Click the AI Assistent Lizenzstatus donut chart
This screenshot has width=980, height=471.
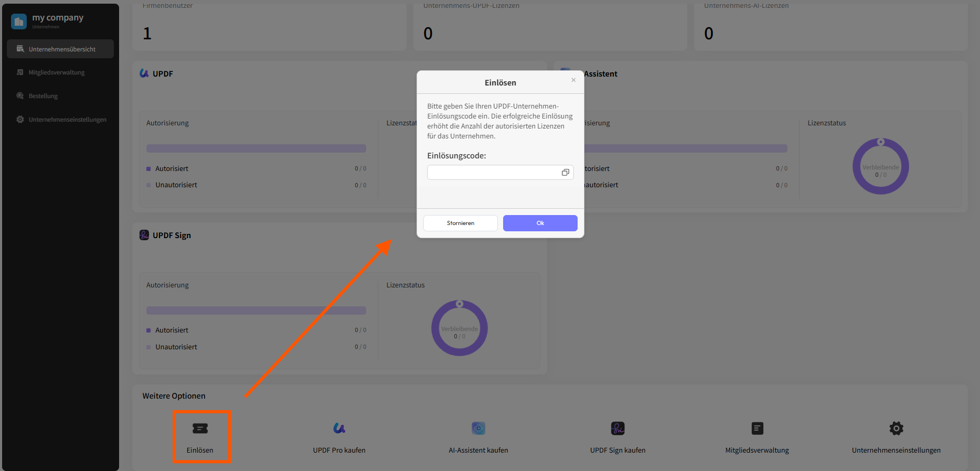click(x=881, y=166)
